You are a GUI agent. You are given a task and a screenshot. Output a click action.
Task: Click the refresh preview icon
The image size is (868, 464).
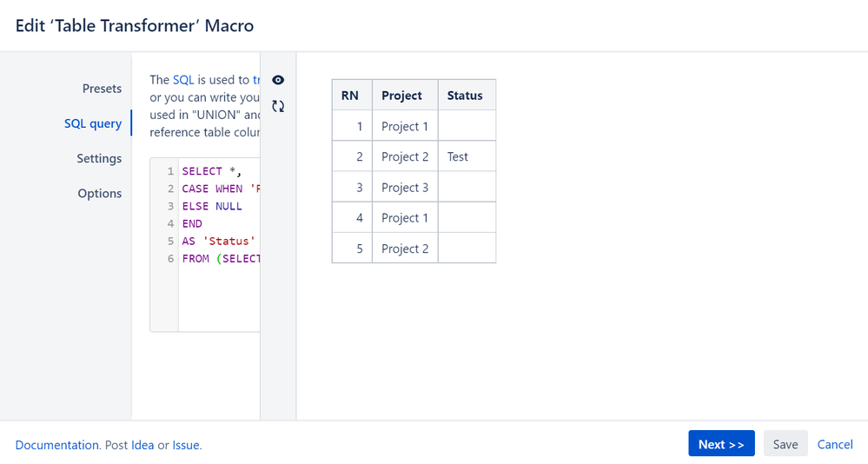(x=278, y=106)
